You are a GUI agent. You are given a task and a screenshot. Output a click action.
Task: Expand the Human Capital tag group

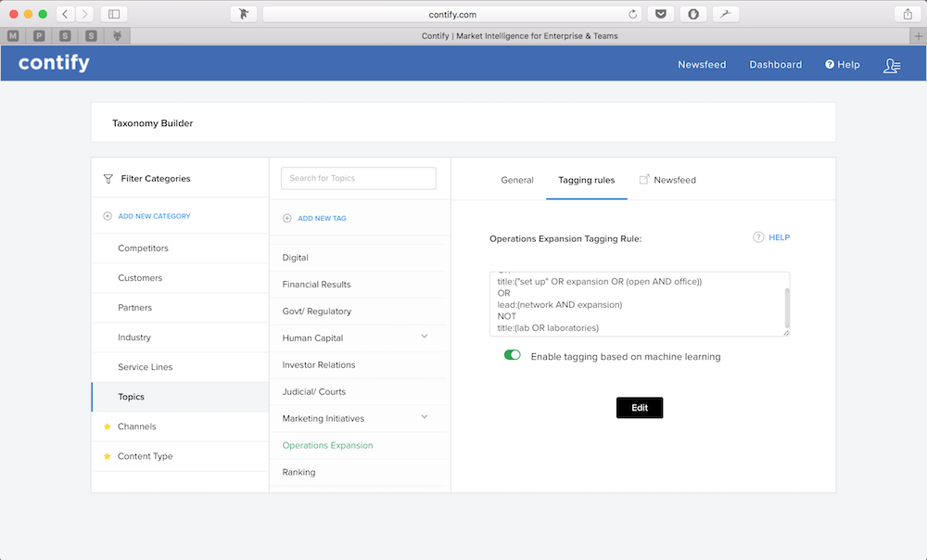click(x=424, y=337)
